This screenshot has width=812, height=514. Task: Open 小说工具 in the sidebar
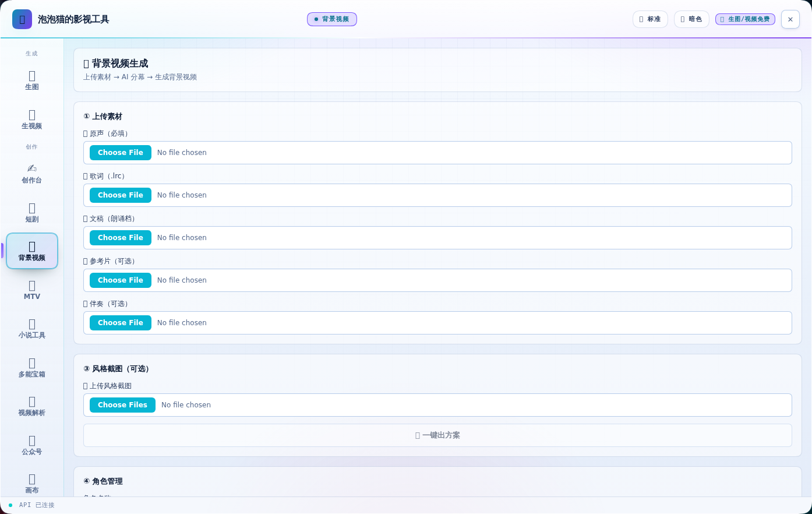(x=32, y=329)
